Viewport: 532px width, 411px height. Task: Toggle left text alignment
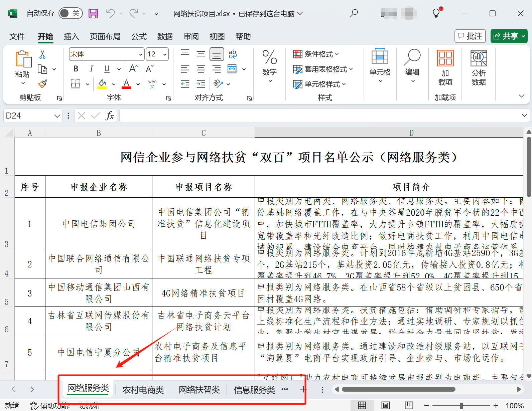[x=185, y=69]
